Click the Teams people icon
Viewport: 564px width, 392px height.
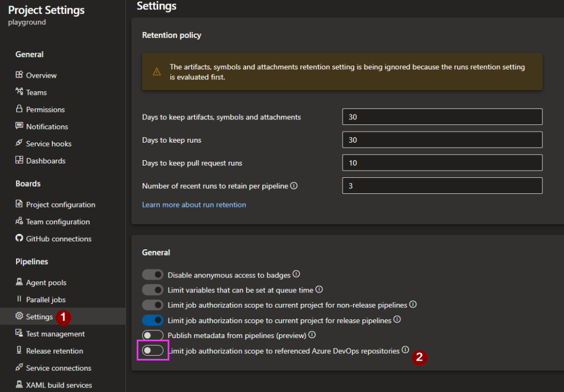(19, 91)
